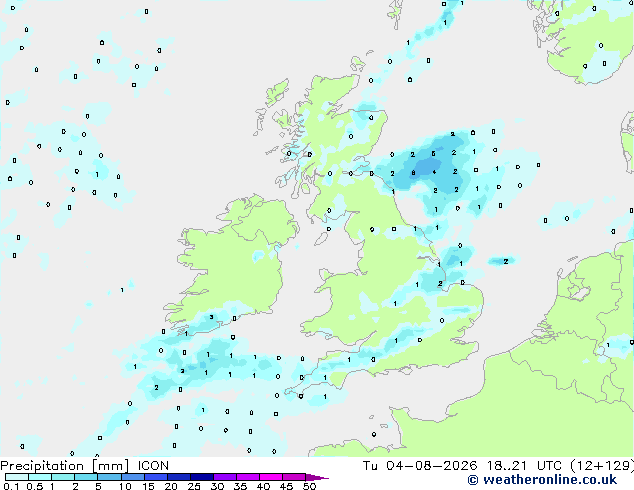This screenshot has height=490, width=634.
Task: Click the '3' rainfall value on Ireland's south coast
Action: tap(211, 317)
